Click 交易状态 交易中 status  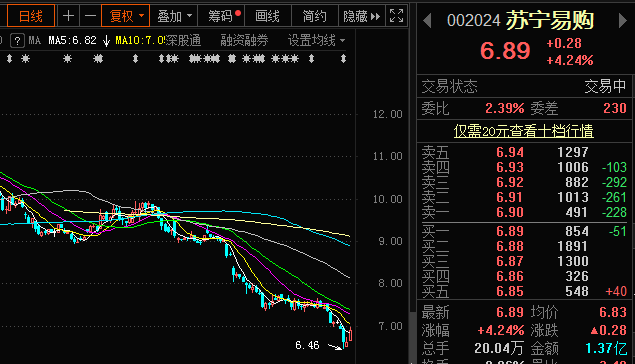pyautogui.click(x=605, y=86)
